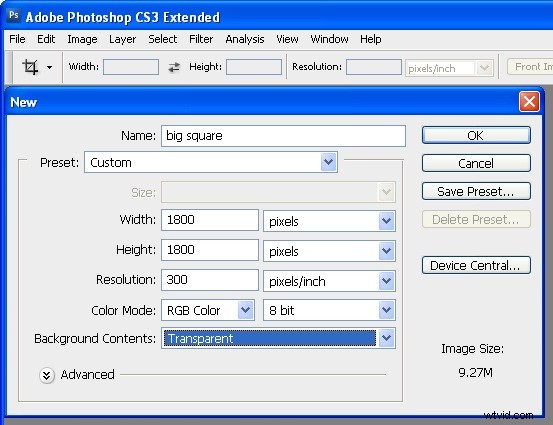The image size is (553, 425).
Task: Open the Color Mode dropdown set to RGB Color
Action: click(208, 310)
